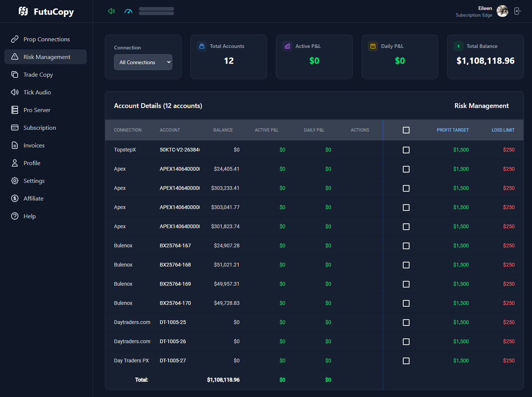
Task: Click Eileen's profile avatar picture
Action: (x=502, y=11)
